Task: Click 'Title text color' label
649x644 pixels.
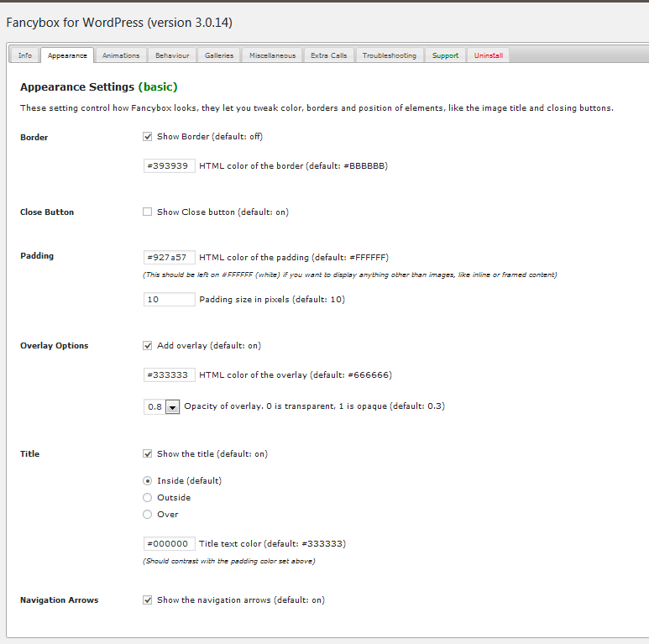Action: tap(272, 544)
